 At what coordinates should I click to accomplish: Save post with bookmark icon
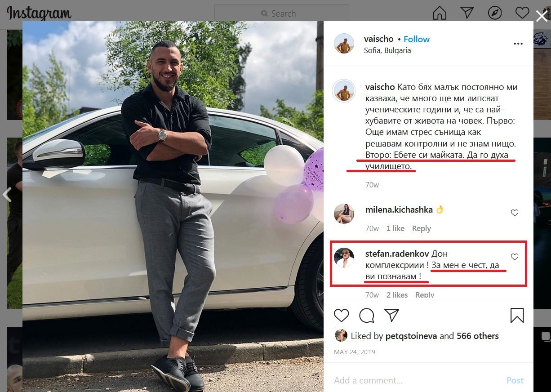coord(517,315)
